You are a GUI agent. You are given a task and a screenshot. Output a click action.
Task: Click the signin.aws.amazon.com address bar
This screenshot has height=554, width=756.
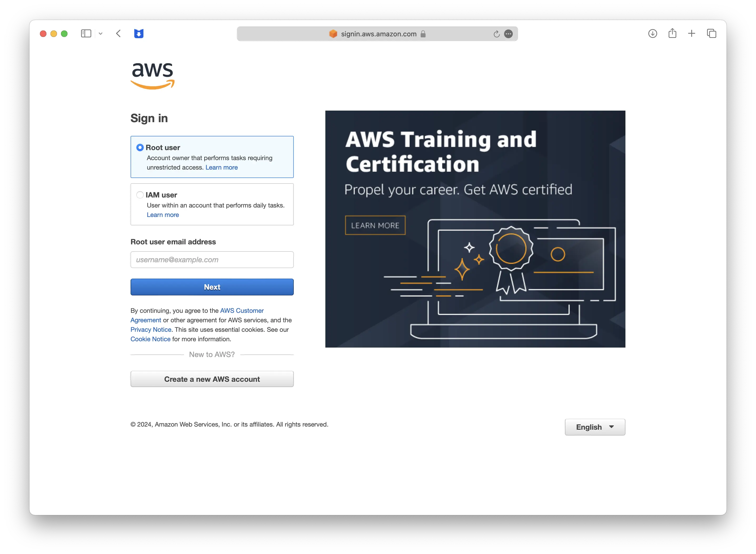pos(377,34)
